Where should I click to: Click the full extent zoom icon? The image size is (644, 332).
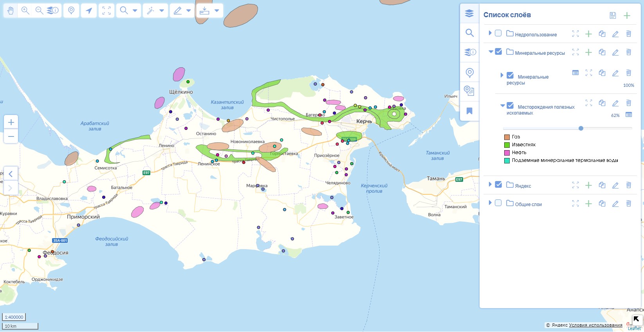coord(106,11)
